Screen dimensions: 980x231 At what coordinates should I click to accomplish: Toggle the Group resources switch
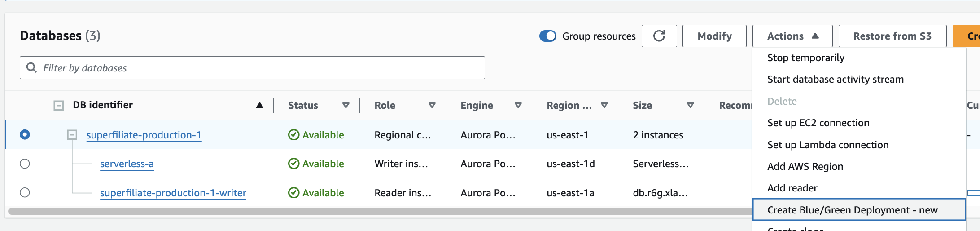(548, 36)
